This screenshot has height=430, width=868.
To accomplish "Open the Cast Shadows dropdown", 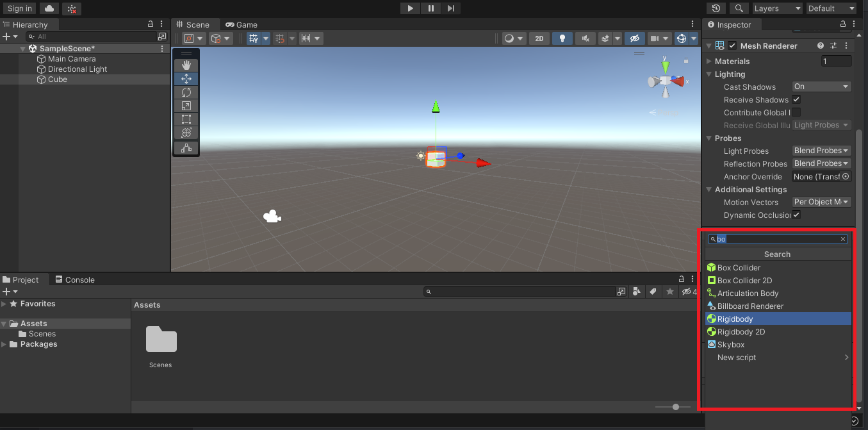I will coord(821,86).
